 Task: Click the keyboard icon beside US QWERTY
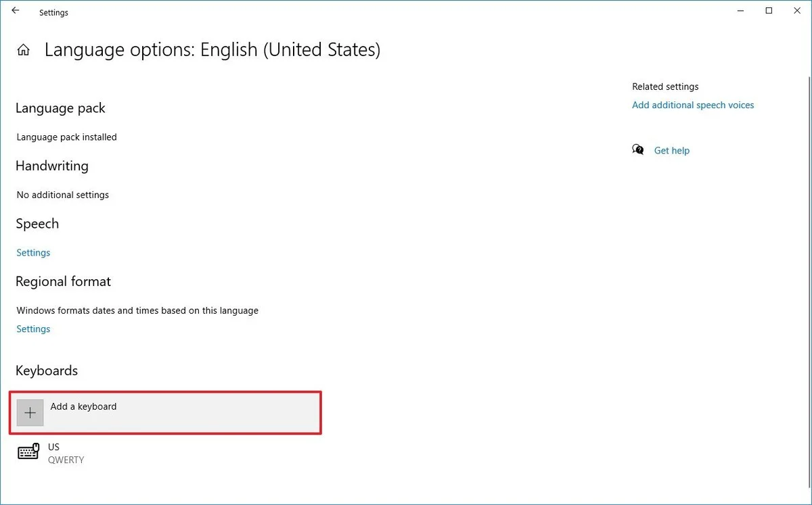(28, 452)
